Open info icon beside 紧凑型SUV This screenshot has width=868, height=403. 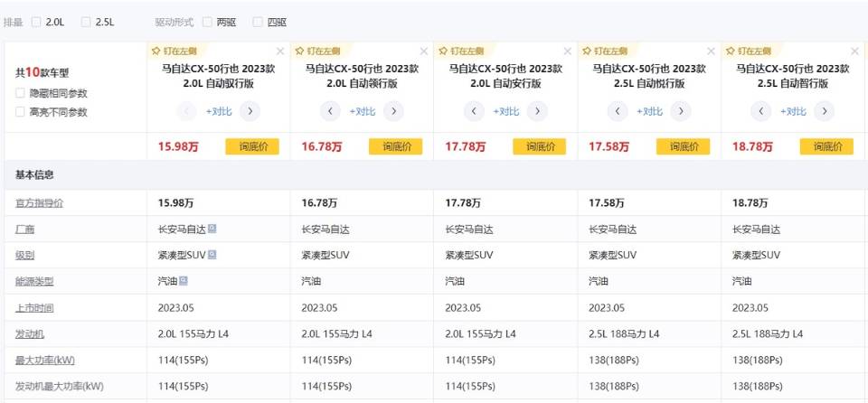(x=212, y=255)
